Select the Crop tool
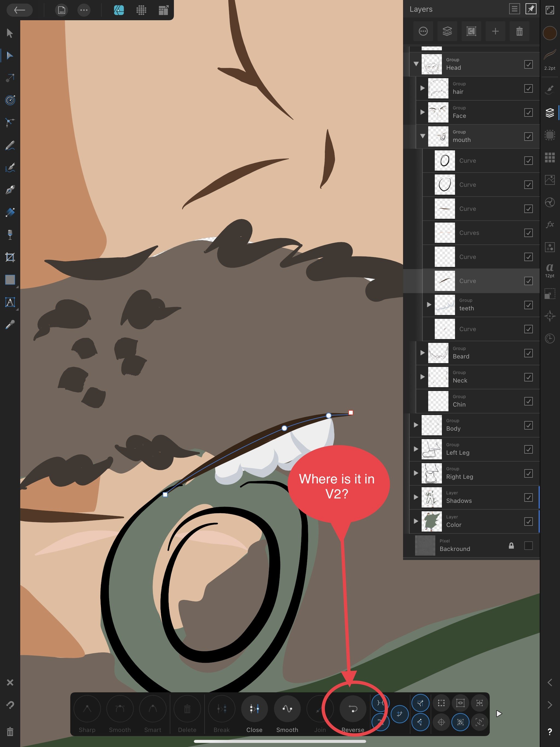 point(10,257)
